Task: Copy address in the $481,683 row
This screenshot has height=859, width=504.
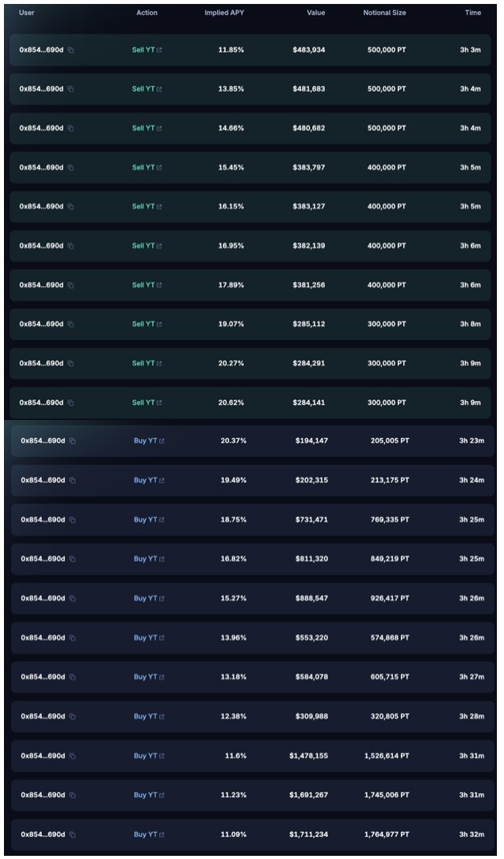Action: [71, 89]
